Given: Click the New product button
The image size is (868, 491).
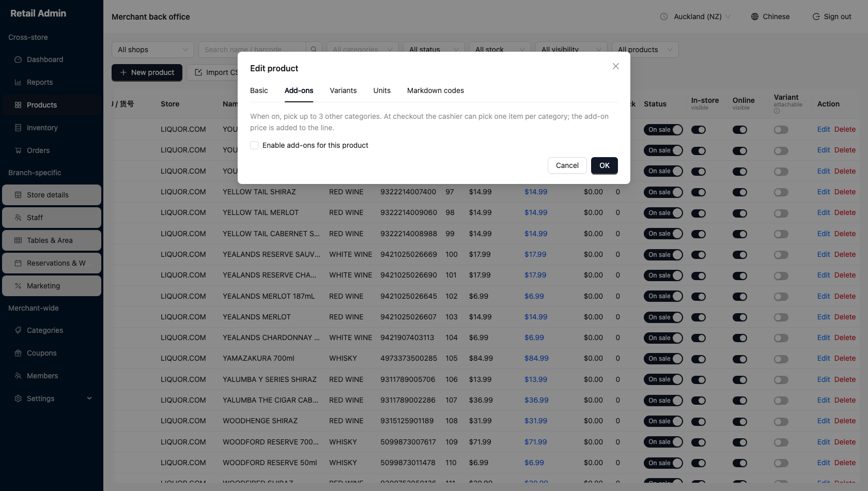Looking at the screenshot, I should tap(147, 72).
